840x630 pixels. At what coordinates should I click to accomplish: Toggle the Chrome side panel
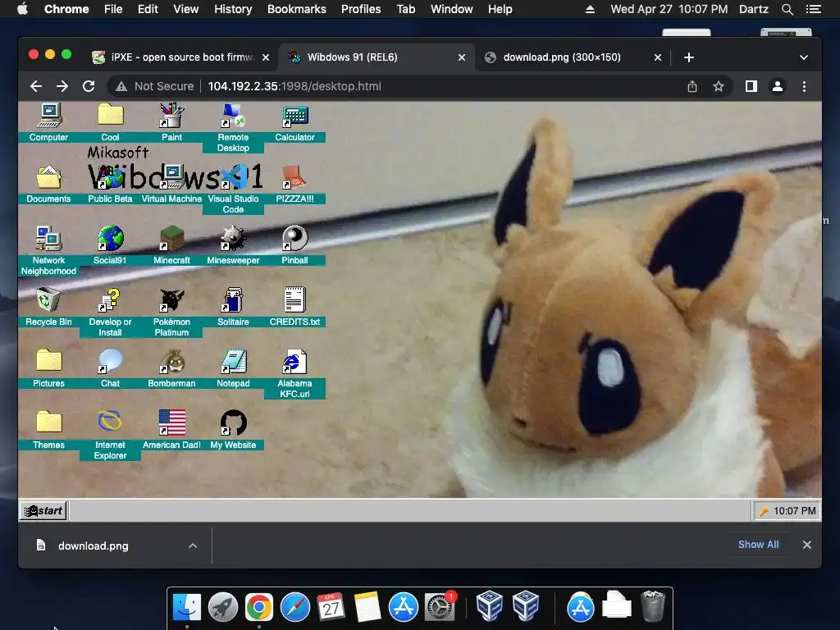click(x=751, y=86)
